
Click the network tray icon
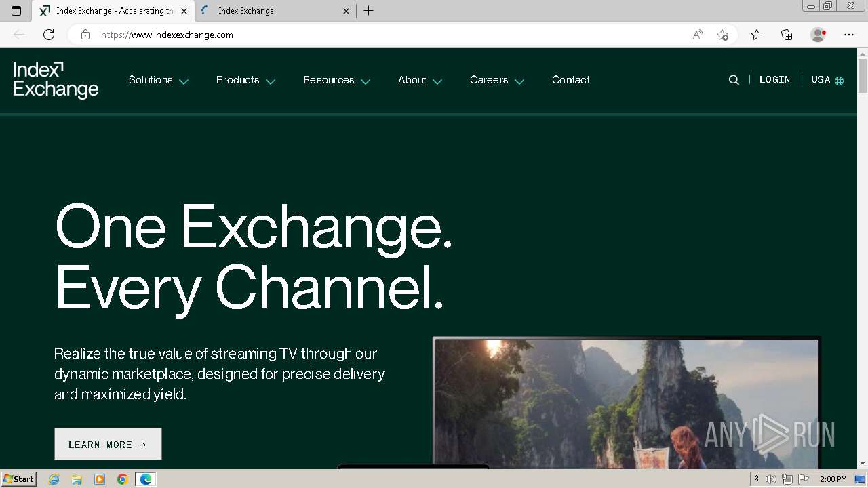click(x=787, y=479)
